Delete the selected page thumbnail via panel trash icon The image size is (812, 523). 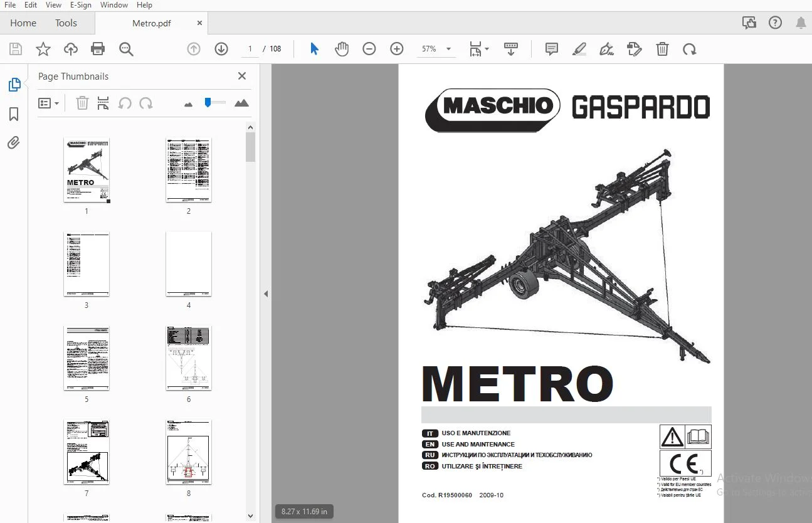(x=82, y=103)
